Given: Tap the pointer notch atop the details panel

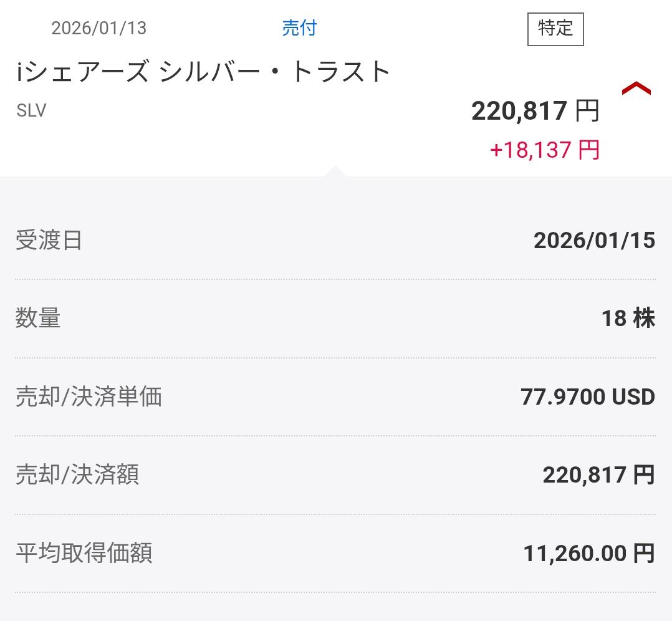Looking at the screenshot, I should (x=335, y=171).
